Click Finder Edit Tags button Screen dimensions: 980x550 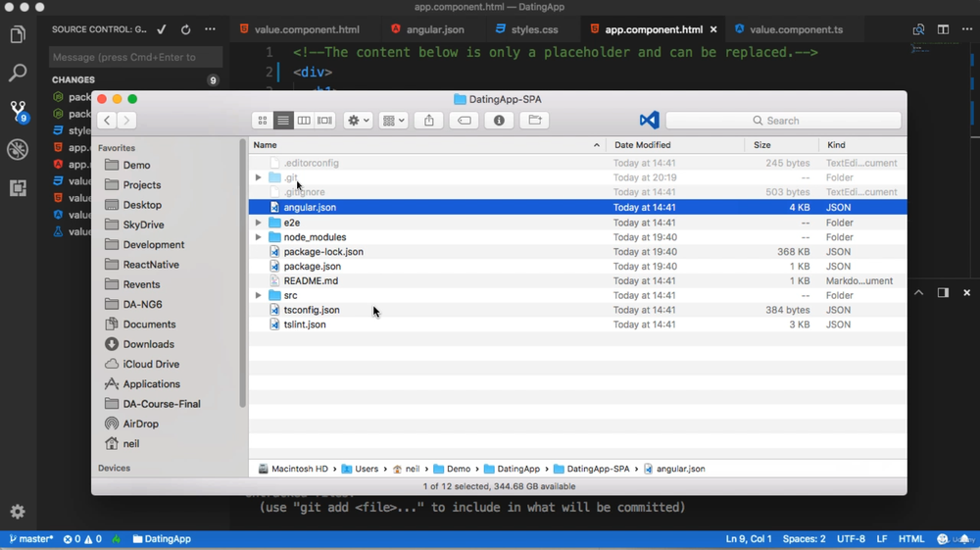point(464,120)
